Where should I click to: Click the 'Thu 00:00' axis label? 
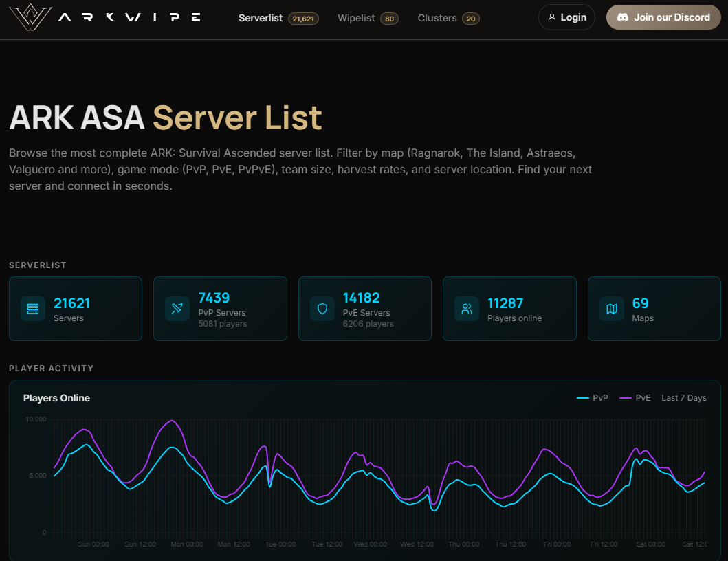tap(464, 544)
